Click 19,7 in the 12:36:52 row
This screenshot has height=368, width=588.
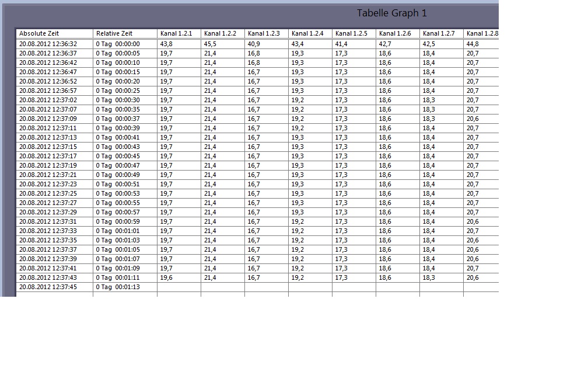pos(179,82)
